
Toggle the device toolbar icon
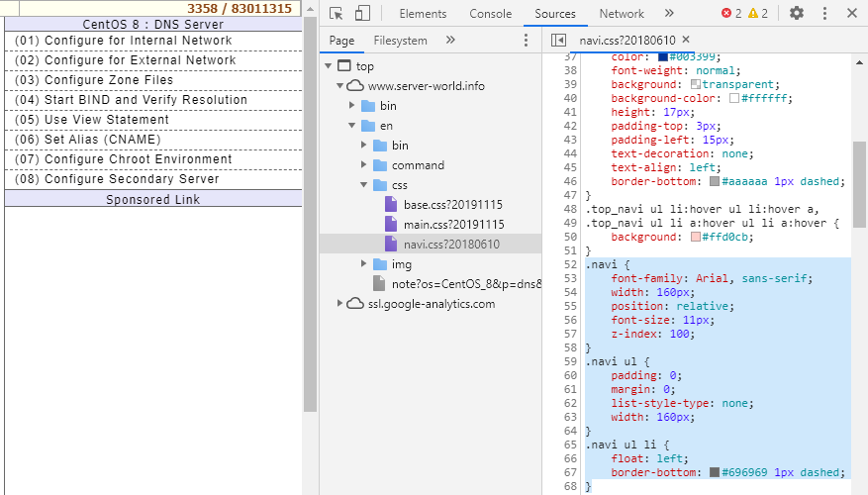[362, 14]
